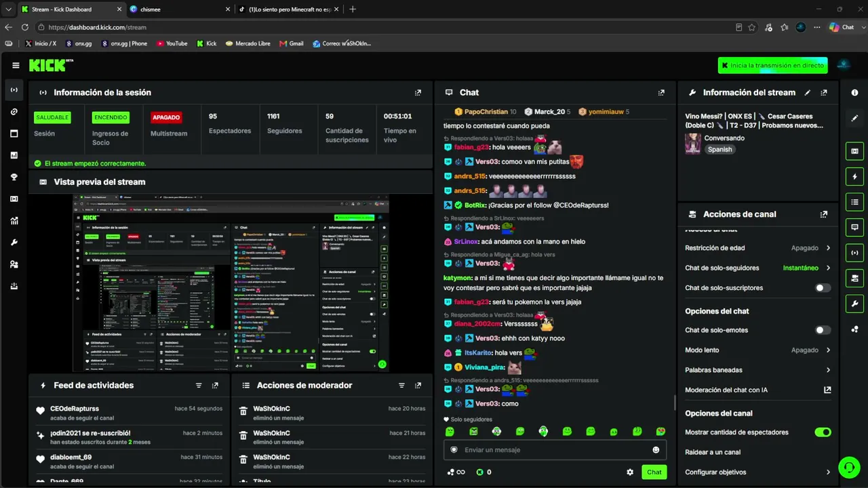
Task: Click the chat panel scrollbar
Action: tap(675, 403)
